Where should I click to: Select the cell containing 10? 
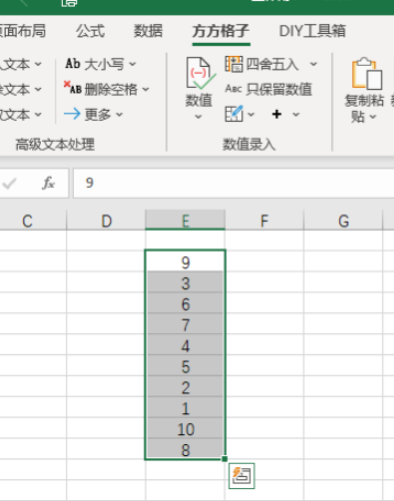[185, 429]
